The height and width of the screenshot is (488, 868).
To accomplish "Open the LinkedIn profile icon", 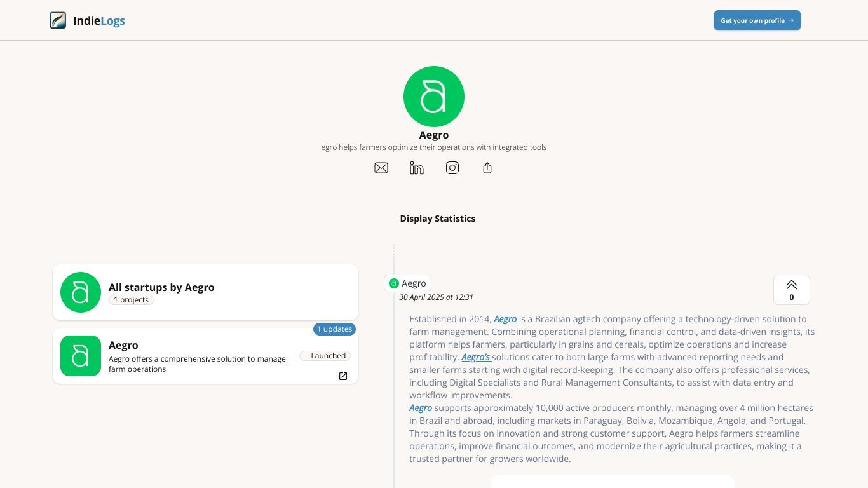I will [417, 168].
